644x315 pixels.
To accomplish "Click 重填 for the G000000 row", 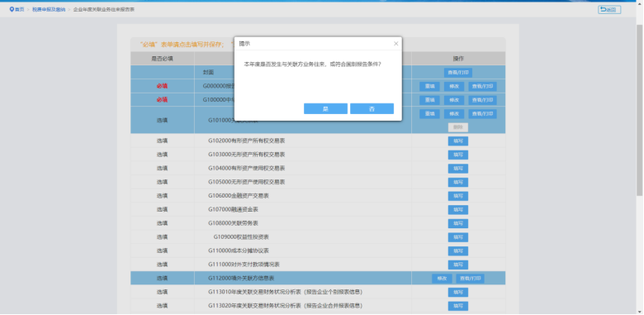I will pyautogui.click(x=429, y=86).
